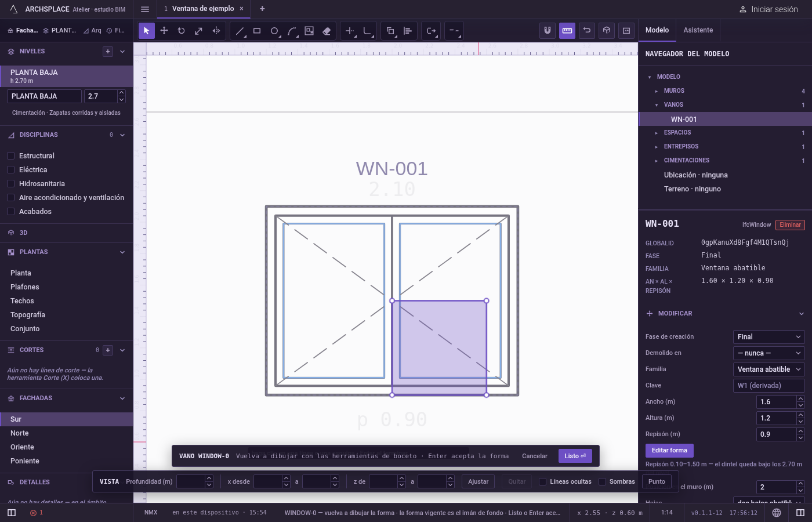Click the Ancho (m) input field
Image resolution: width=812 pixels, height=522 pixels.
(776, 402)
